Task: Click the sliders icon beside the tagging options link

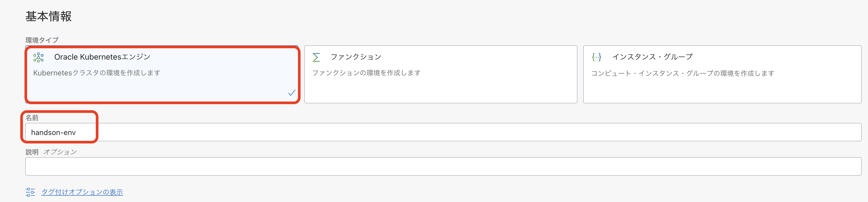Action: click(x=30, y=192)
